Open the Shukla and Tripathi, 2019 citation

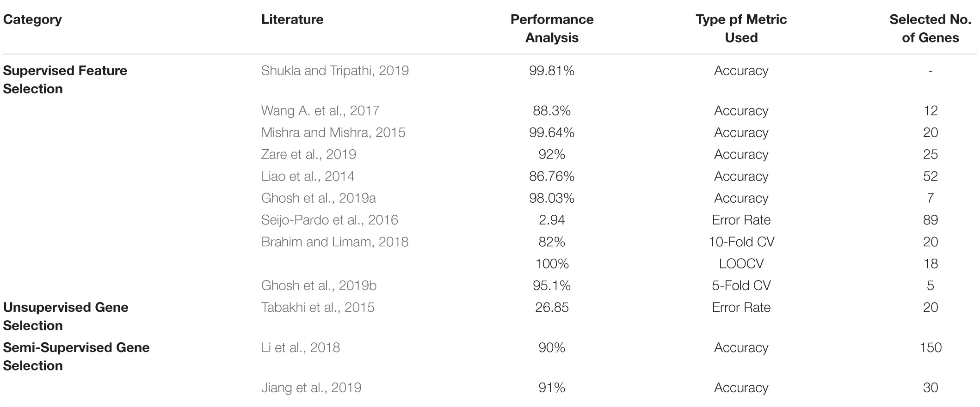click(335, 71)
